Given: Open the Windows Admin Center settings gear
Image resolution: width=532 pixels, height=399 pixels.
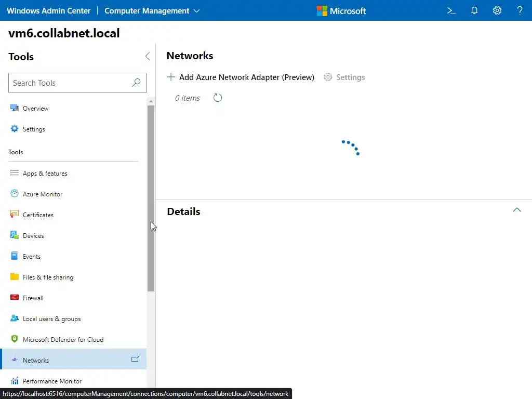Looking at the screenshot, I should click(497, 10).
